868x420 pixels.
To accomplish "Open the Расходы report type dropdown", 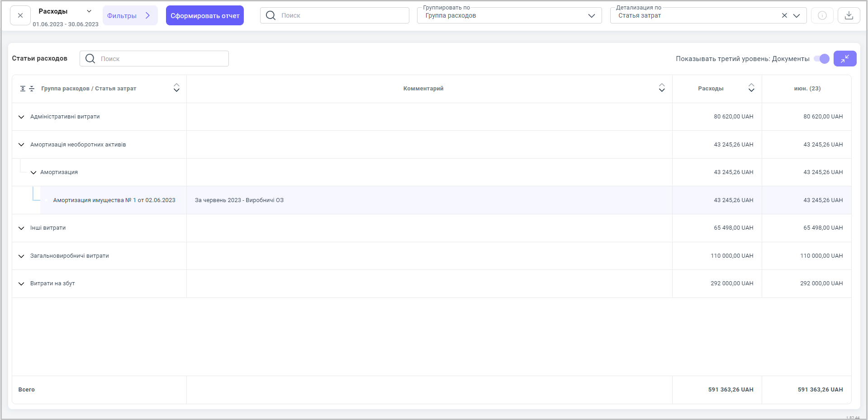I will tap(89, 11).
